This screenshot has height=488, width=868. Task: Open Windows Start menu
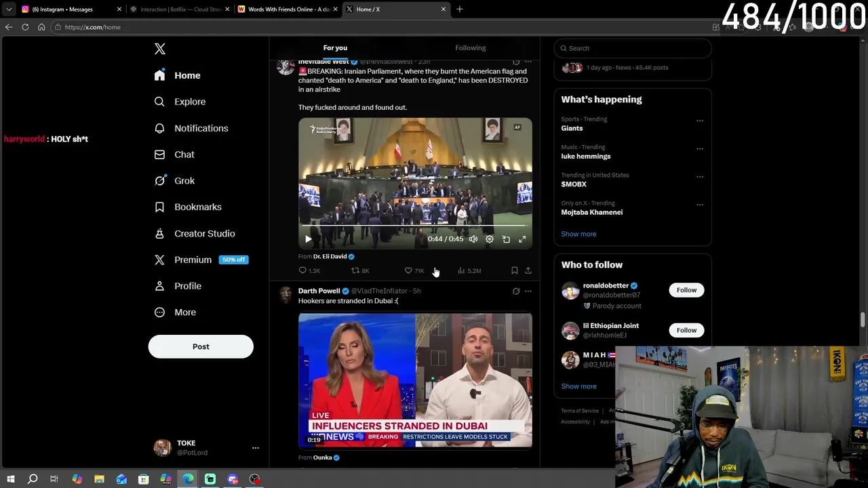click(10, 479)
